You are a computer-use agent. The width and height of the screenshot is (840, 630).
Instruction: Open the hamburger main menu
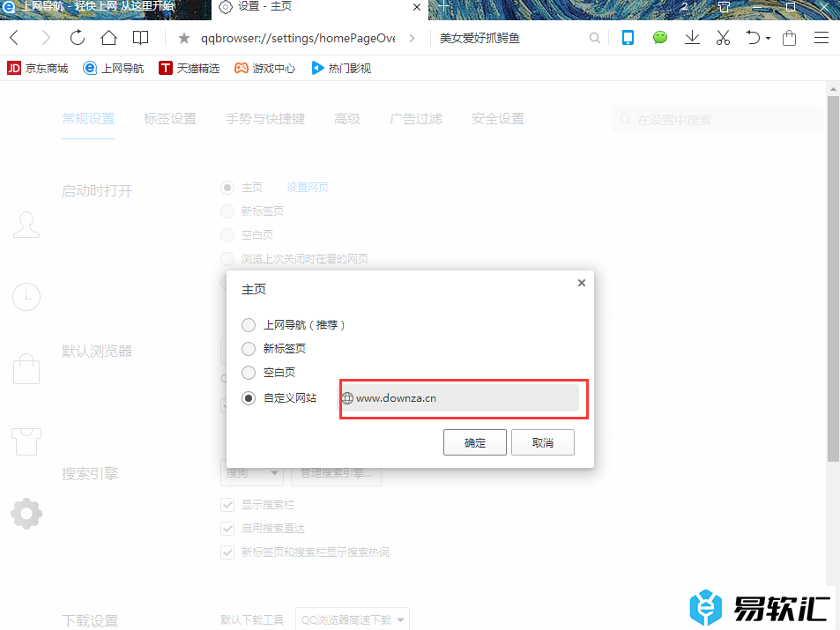pyautogui.click(x=821, y=38)
